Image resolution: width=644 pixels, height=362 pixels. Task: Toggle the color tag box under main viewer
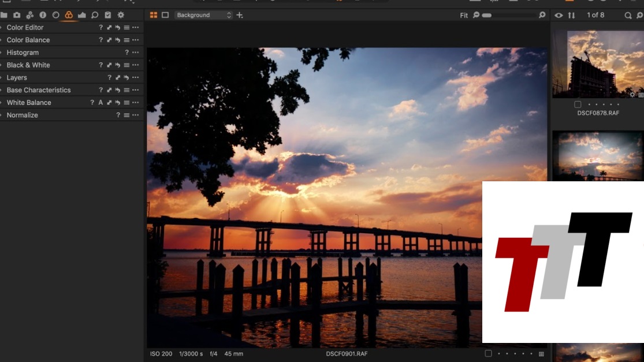pos(488,353)
